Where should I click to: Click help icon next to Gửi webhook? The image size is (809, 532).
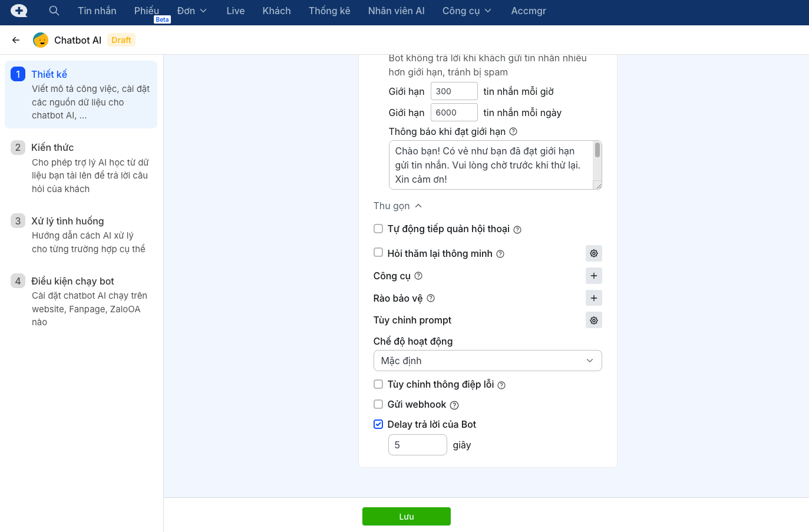[x=454, y=405]
